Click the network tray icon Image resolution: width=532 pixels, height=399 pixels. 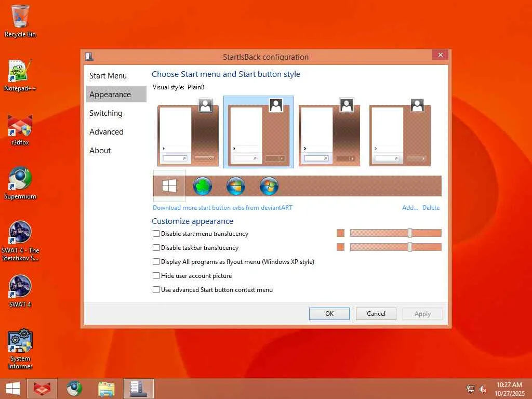coord(470,389)
